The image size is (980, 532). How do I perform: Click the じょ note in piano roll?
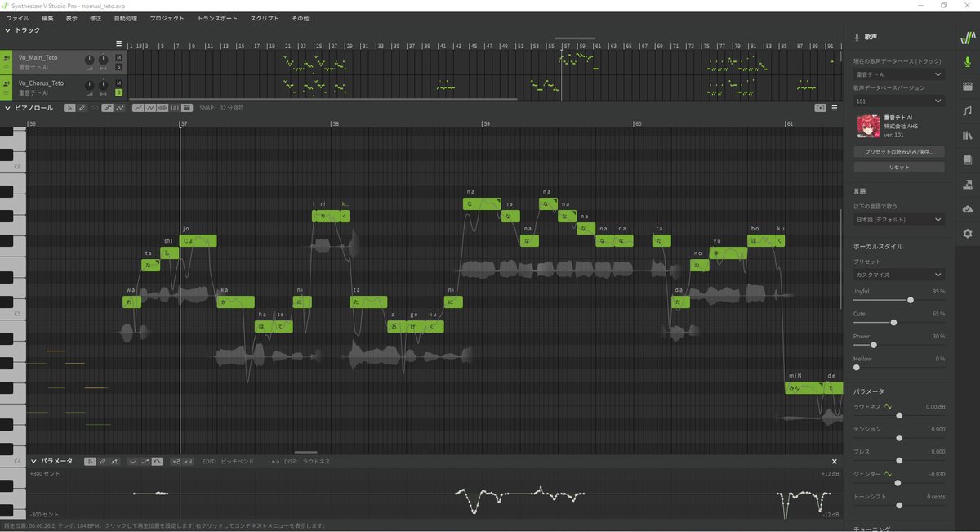[198, 240]
